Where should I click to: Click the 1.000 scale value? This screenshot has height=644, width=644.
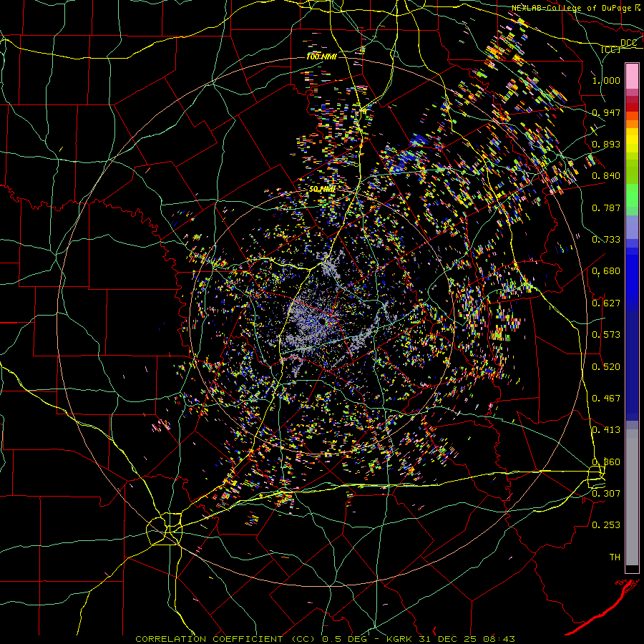(x=606, y=80)
